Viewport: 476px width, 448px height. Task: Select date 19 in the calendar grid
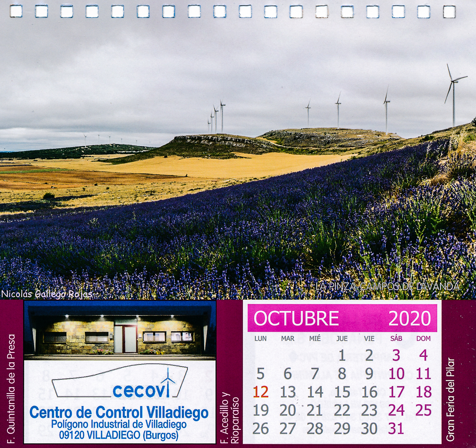tap(261, 410)
